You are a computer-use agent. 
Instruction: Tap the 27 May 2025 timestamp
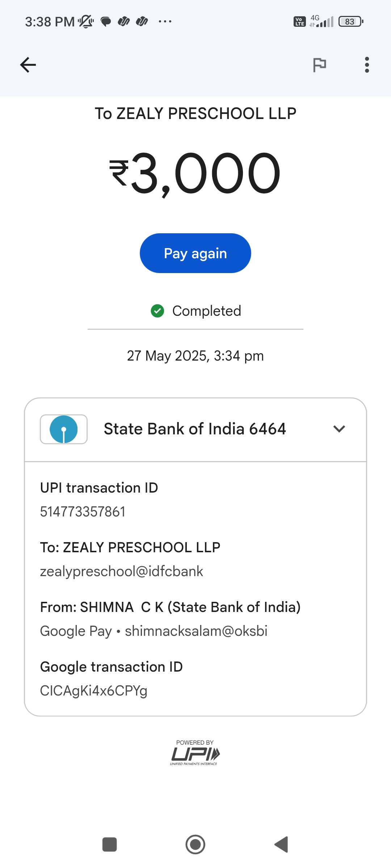(x=195, y=356)
